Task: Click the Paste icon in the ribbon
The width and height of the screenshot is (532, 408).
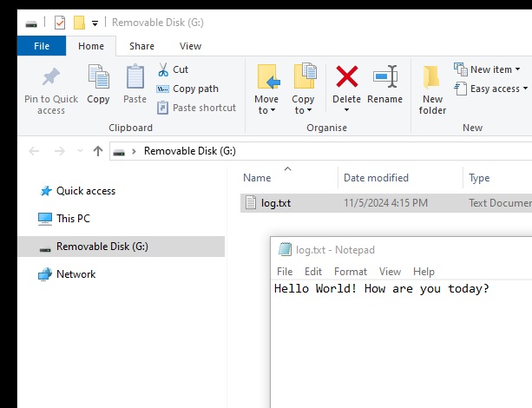Action: [135, 77]
